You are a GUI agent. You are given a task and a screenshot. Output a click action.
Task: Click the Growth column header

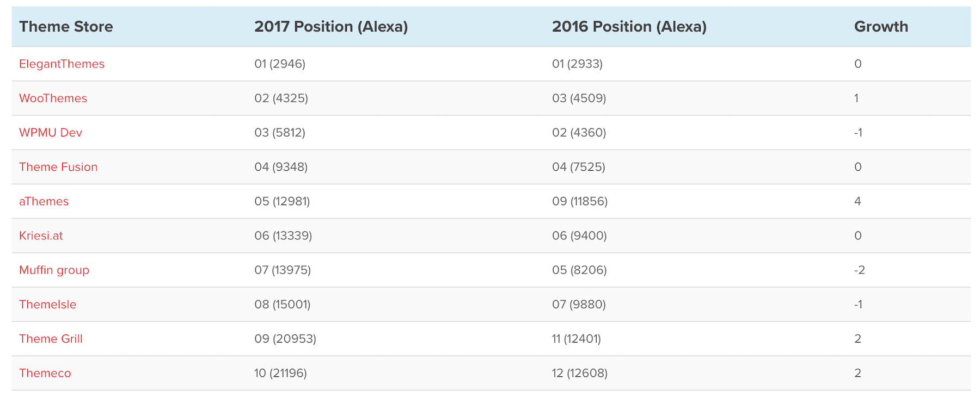tap(881, 27)
